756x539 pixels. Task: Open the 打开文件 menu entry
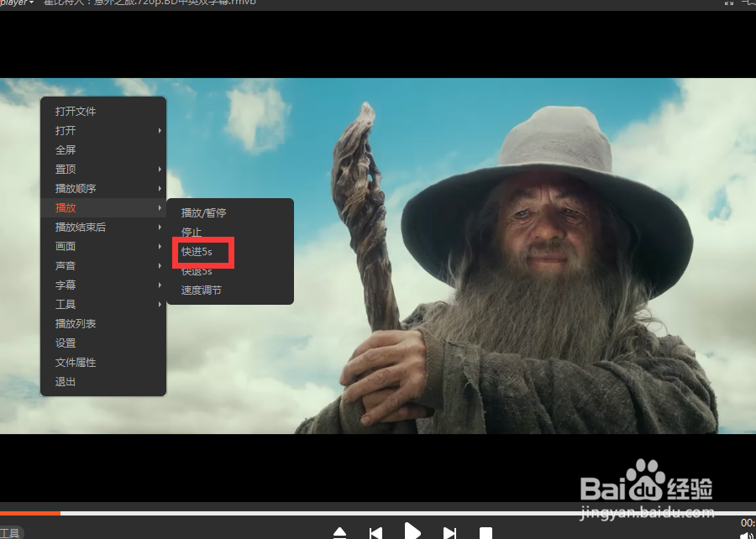coord(103,112)
